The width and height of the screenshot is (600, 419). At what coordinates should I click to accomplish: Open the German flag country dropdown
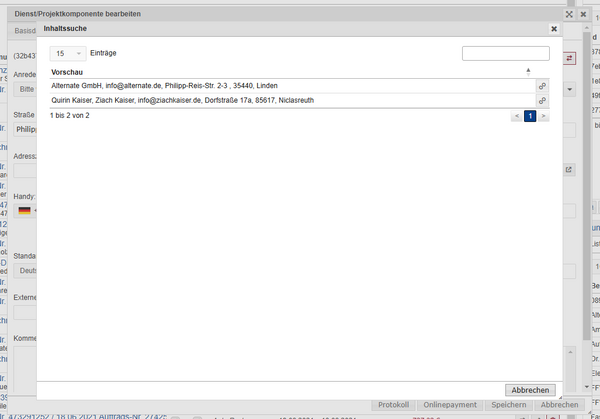point(26,211)
